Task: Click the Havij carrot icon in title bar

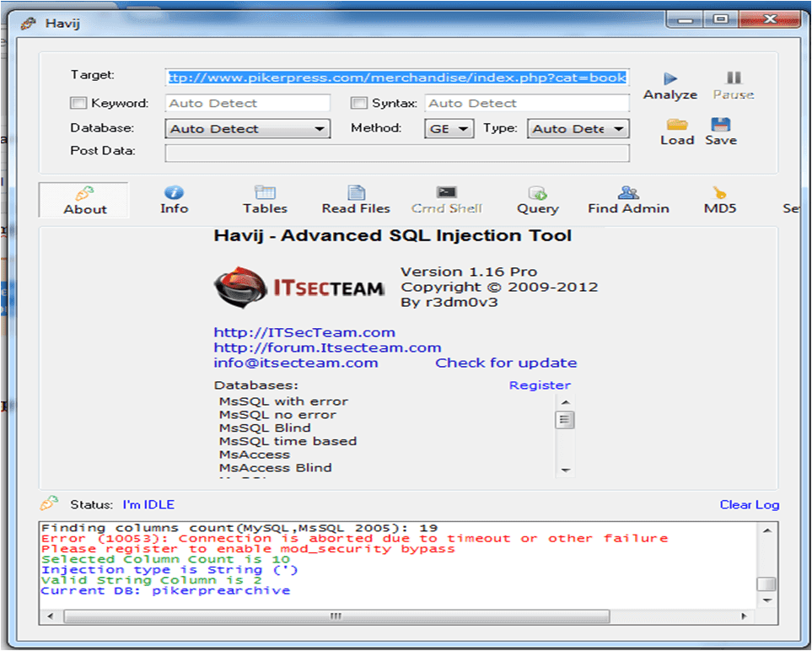Action: click(x=29, y=24)
